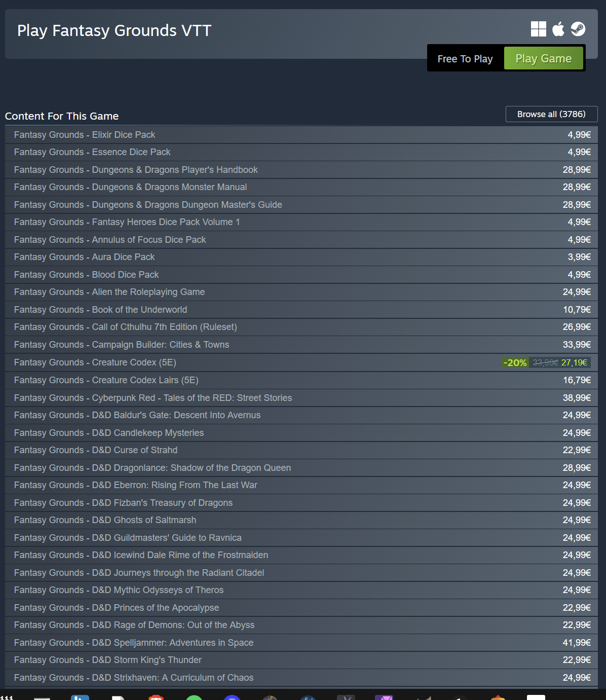Open D&D Dragonlance: Shadow of the Dragon Queen

[x=301, y=468]
